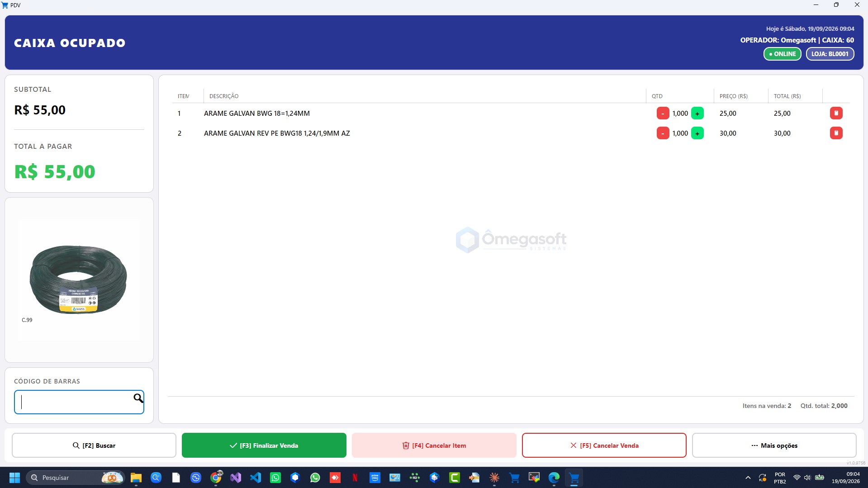The width and height of the screenshot is (868, 488).
Task: Focus the Código de Barras input field
Action: point(79,402)
